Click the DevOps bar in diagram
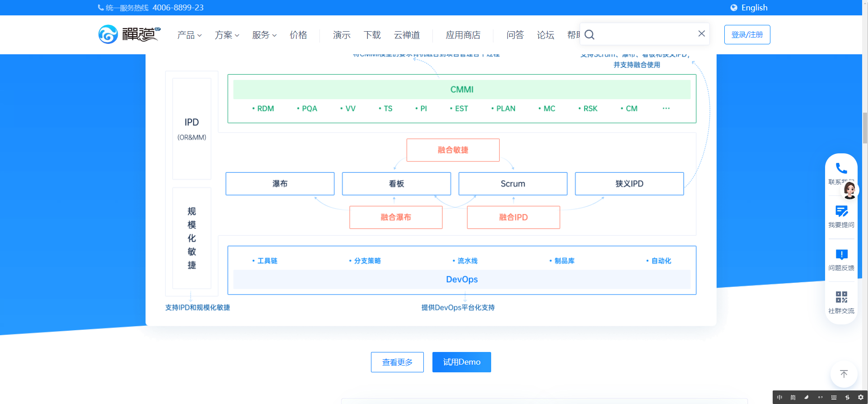The width and height of the screenshot is (868, 404). tap(462, 280)
